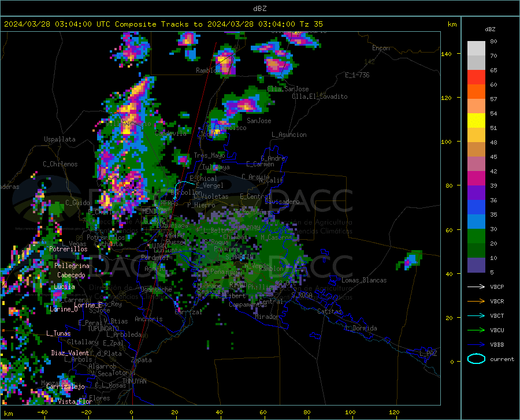Click the Diaz_Valent place label
520x420 pixels.
click(x=70, y=353)
